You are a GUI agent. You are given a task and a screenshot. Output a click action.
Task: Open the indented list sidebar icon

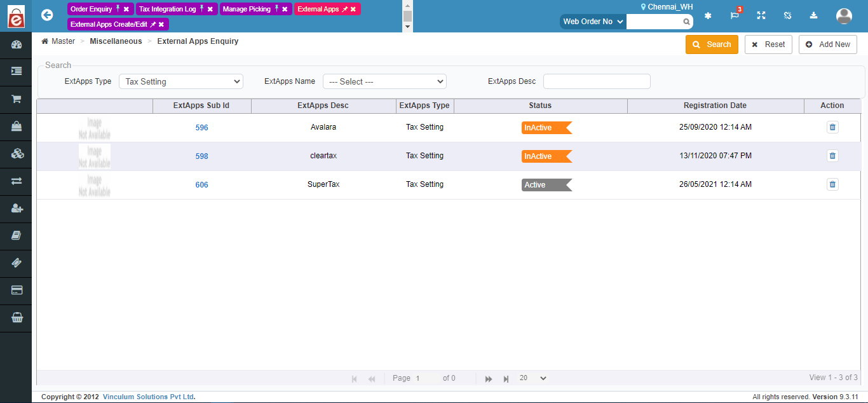(x=17, y=72)
